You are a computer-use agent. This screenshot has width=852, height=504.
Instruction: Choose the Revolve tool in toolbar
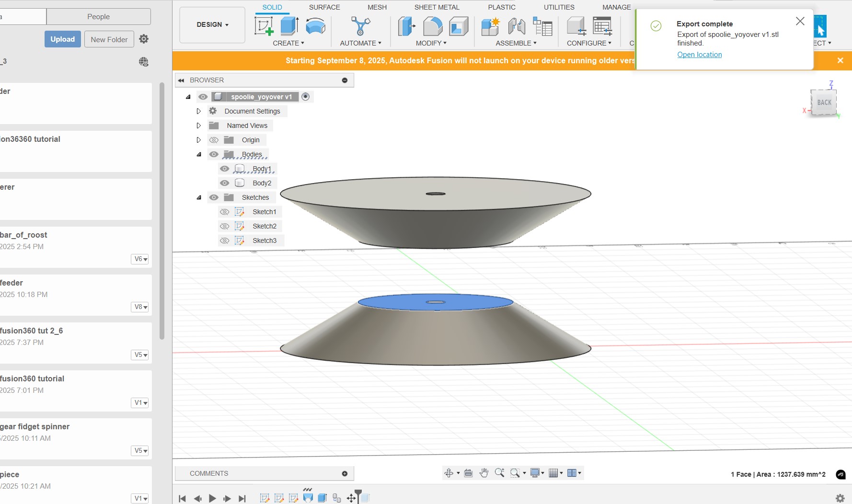pyautogui.click(x=315, y=26)
